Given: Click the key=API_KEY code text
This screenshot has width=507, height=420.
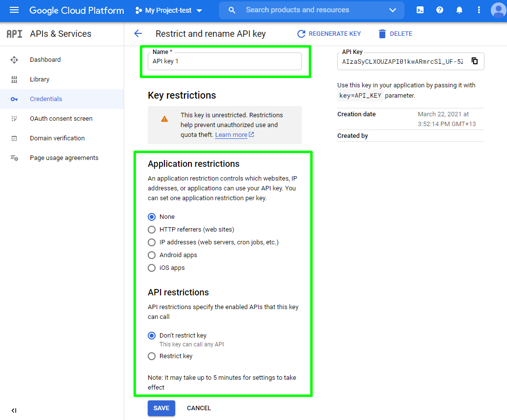Looking at the screenshot, I should point(360,95).
